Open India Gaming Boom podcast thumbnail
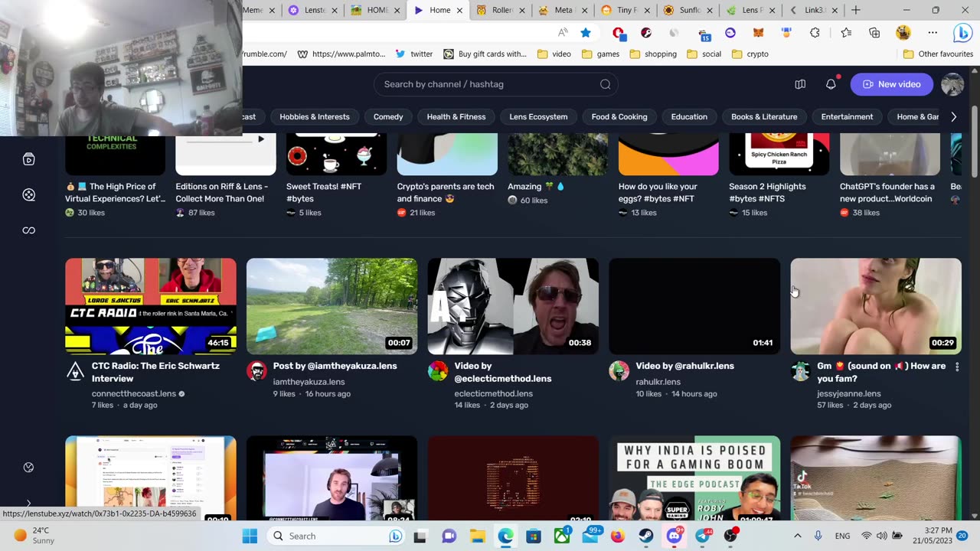The width and height of the screenshot is (980, 551). (694, 478)
